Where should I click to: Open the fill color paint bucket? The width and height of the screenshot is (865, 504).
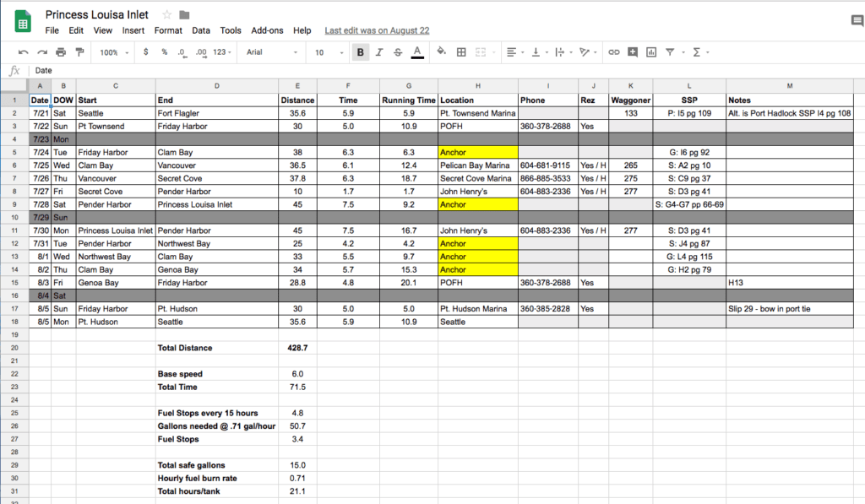tap(441, 51)
